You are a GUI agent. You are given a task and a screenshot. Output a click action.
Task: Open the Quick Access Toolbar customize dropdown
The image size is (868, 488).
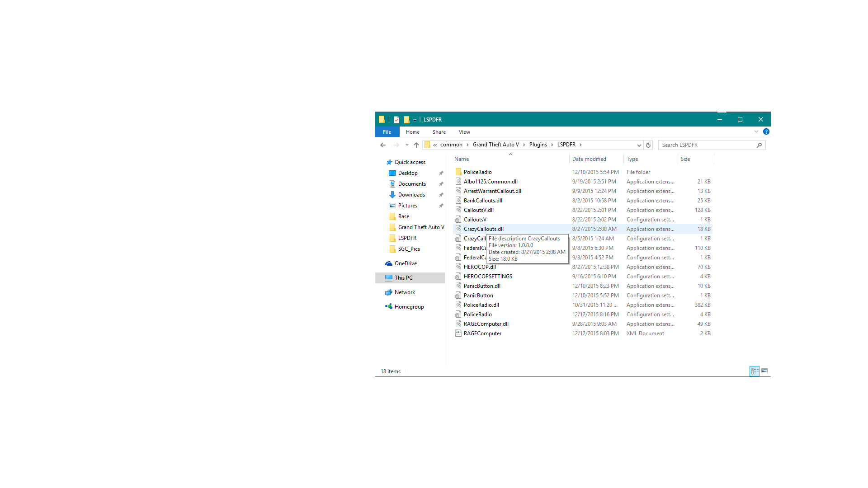click(415, 120)
